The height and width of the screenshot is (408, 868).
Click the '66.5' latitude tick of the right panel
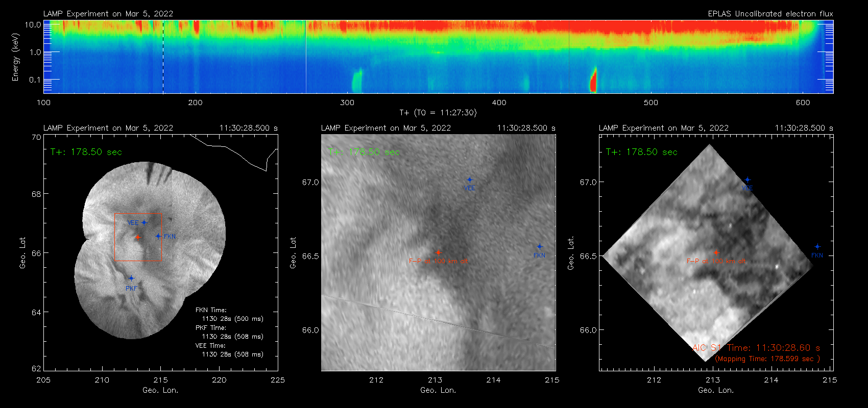pos(588,256)
